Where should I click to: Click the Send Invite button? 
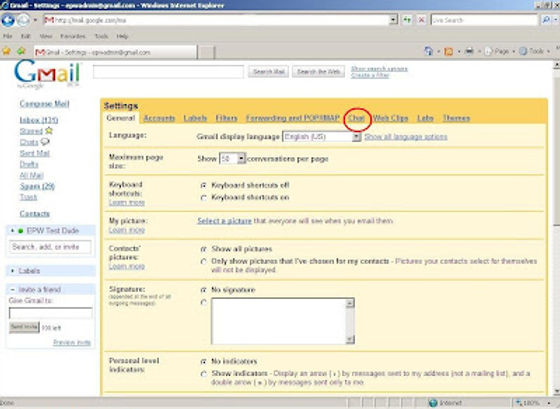click(24, 327)
